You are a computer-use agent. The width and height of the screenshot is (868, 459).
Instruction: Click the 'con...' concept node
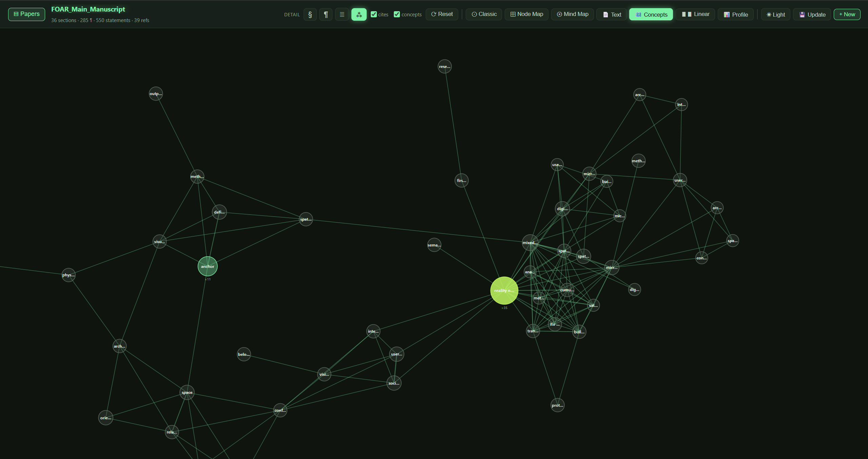pos(702,258)
